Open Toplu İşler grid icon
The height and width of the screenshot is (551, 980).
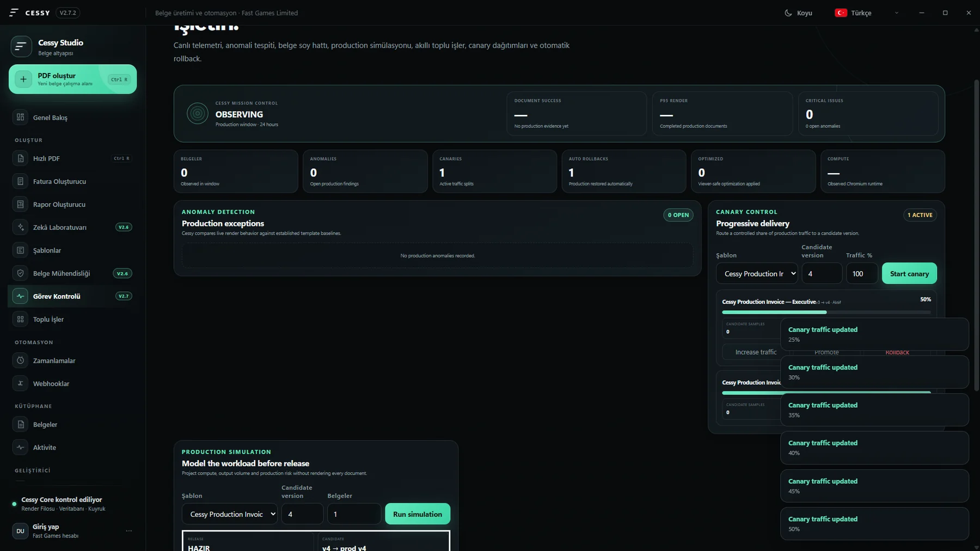click(x=20, y=319)
